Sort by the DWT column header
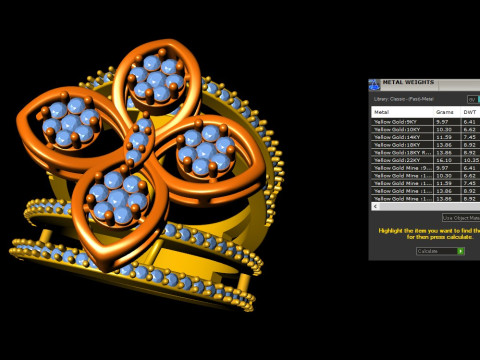This screenshot has width=480, height=360. pos(470,112)
